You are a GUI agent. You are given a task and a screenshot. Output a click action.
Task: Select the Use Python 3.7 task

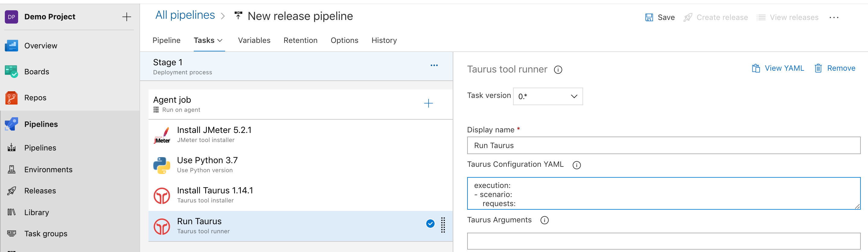[300, 165]
